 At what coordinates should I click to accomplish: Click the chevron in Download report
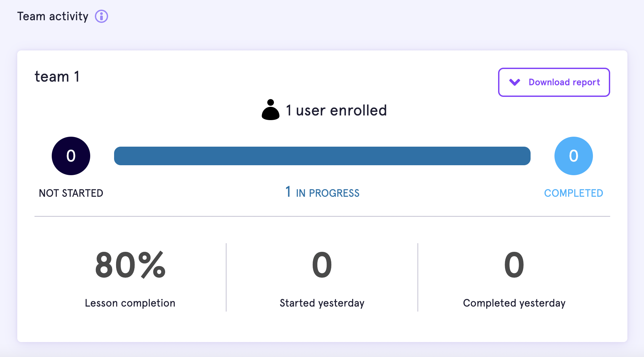tap(515, 82)
